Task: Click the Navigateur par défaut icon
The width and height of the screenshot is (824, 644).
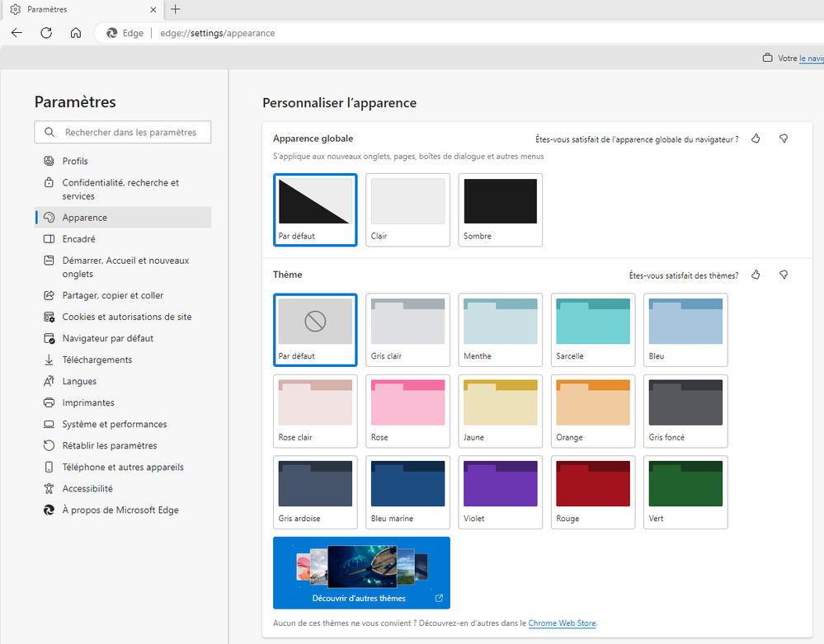Action: pyautogui.click(x=49, y=338)
